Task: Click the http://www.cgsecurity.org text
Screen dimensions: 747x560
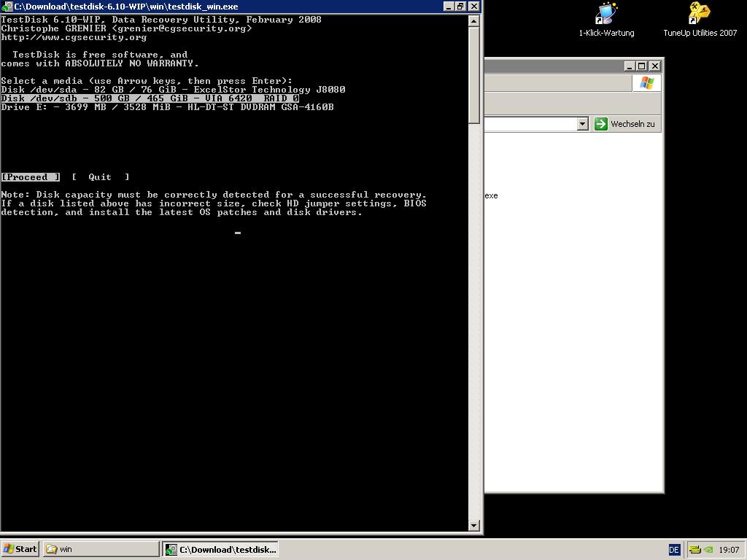Action: click(74, 37)
